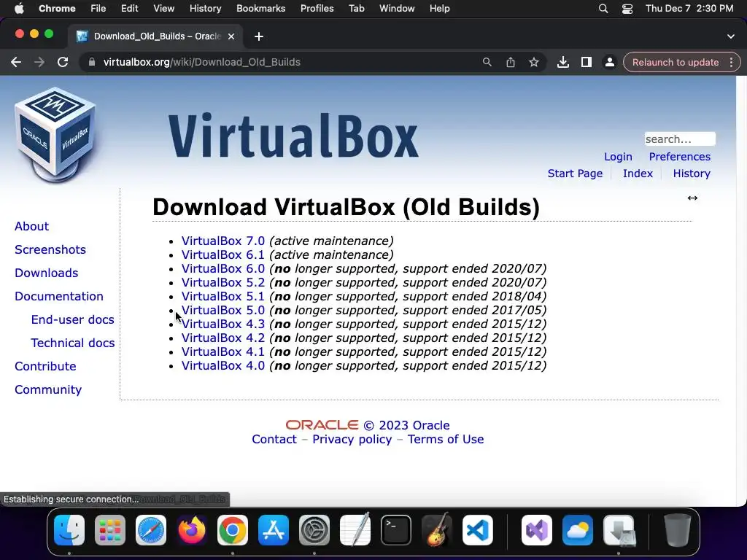Click the Privacy policy footer link
This screenshot has height=560, width=747.
[352, 439]
